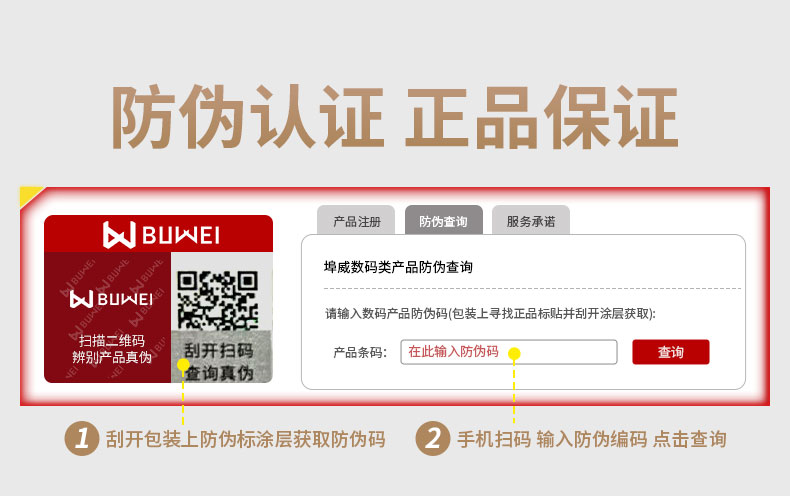Image resolution: width=790 pixels, height=496 pixels.
Task: Click the small BUWEI logo on dark red panel
Action: coord(111,299)
